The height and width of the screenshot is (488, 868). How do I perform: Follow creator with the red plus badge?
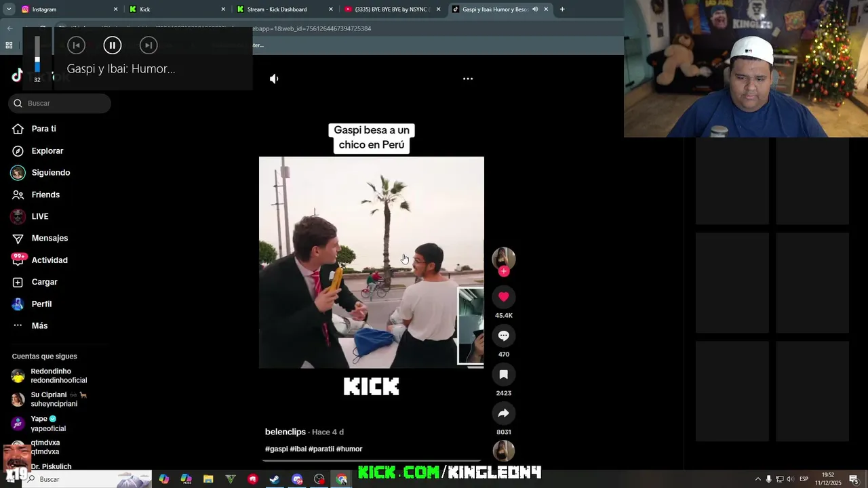503,271
